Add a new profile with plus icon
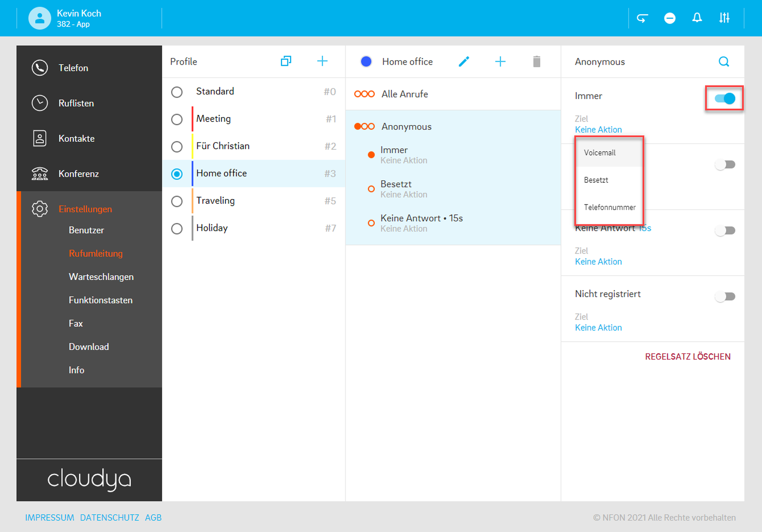The image size is (762, 532). pos(322,61)
